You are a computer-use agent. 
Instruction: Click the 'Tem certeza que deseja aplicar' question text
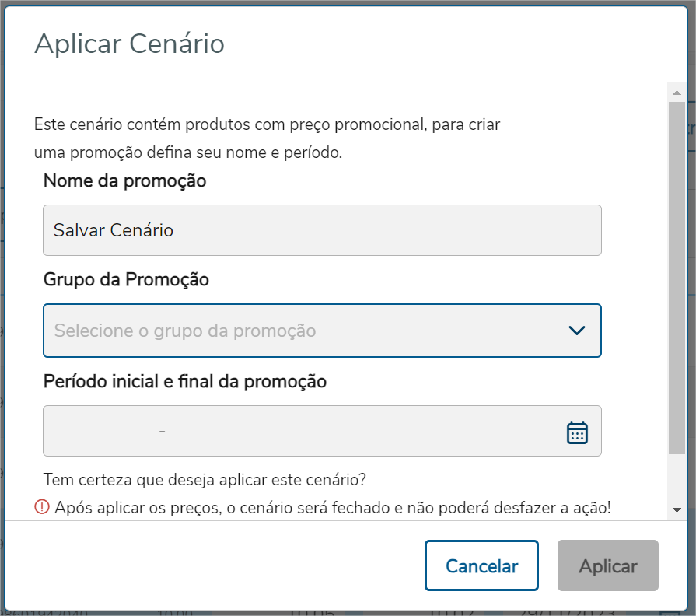pos(205,478)
